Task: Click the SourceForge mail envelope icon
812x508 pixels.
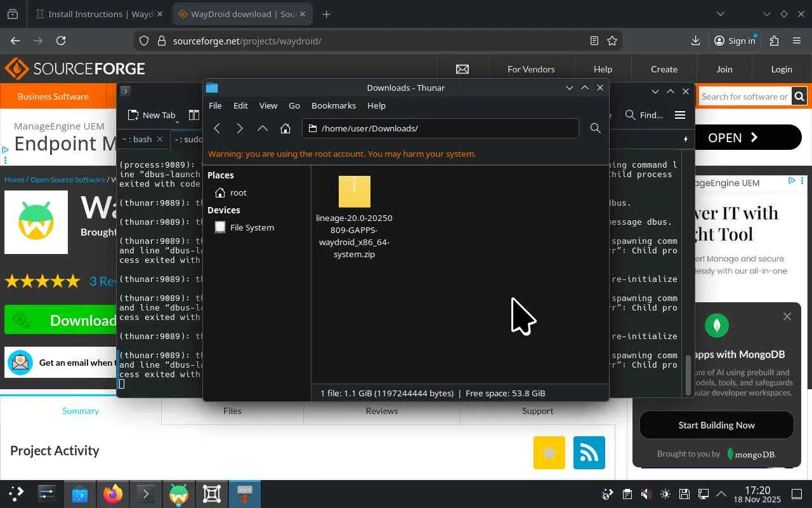Action: point(462,69)
